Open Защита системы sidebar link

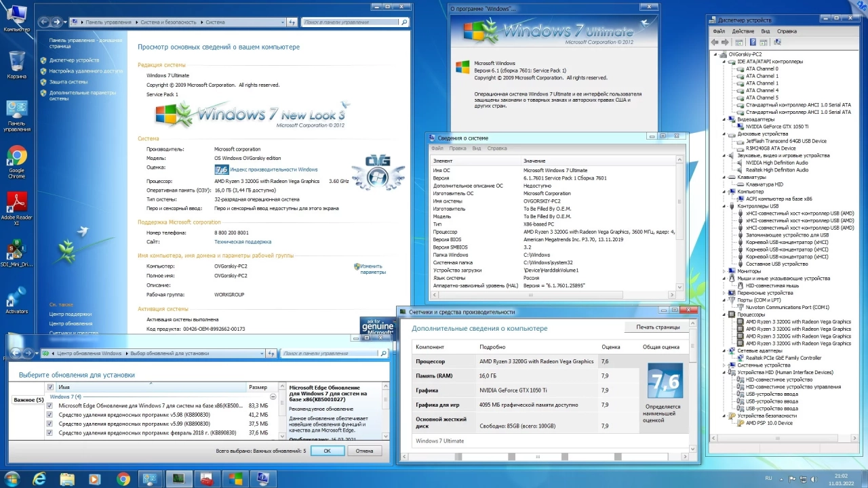[x=68, y=82]
